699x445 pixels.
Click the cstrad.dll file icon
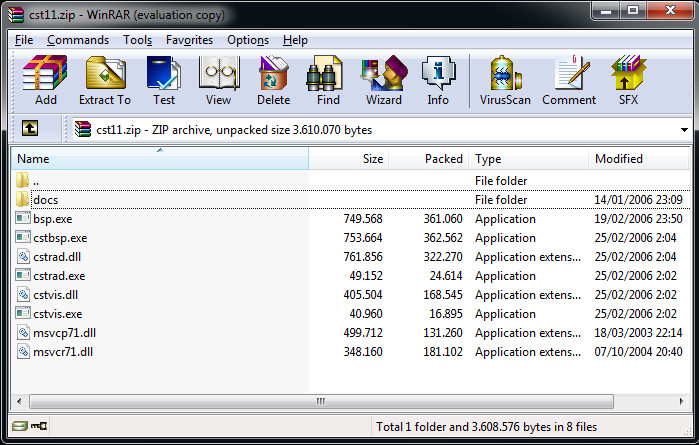click(x=23, y=256)
